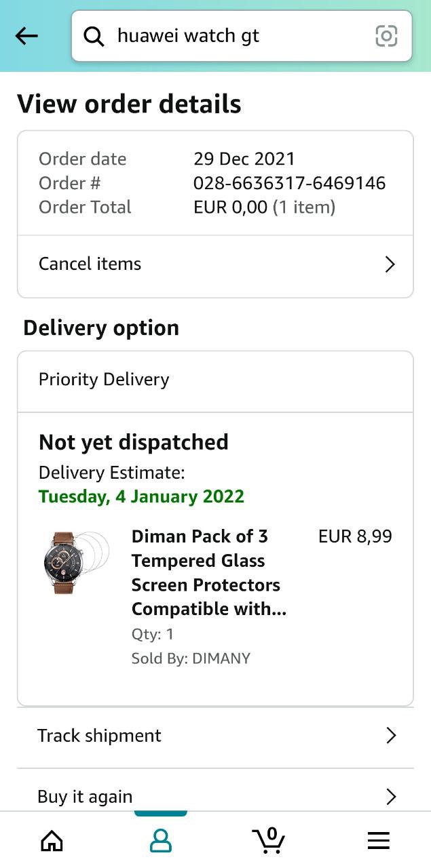
Task: Open the camera scan search icon
Action: [386, 36]
